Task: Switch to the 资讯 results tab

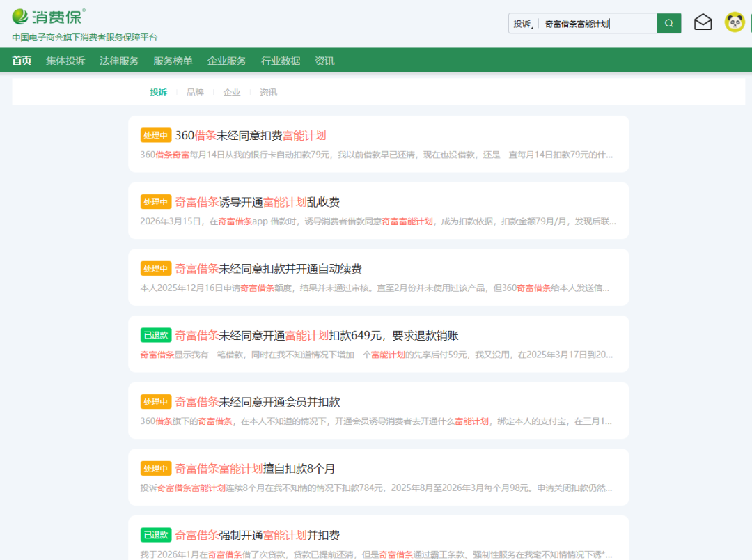Action: 268,92
